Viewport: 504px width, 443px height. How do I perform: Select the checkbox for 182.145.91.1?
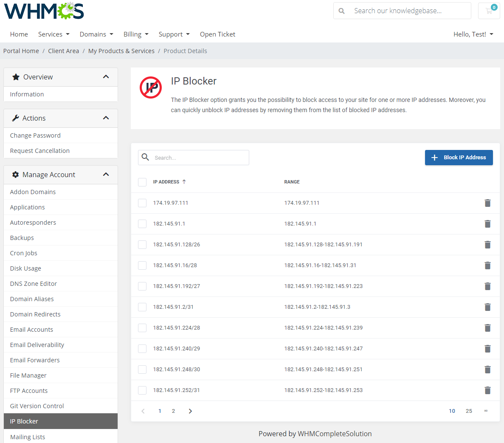[142, 223]
